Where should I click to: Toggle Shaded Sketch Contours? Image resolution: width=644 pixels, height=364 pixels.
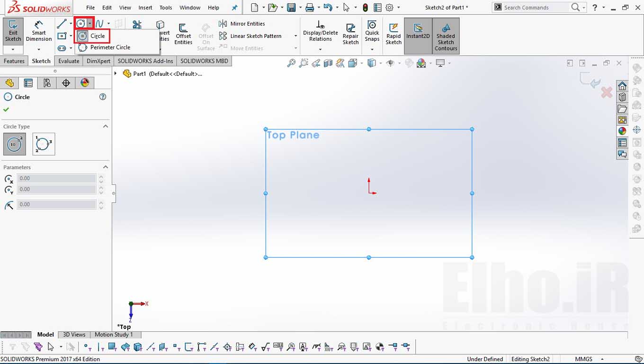(446, 36)
